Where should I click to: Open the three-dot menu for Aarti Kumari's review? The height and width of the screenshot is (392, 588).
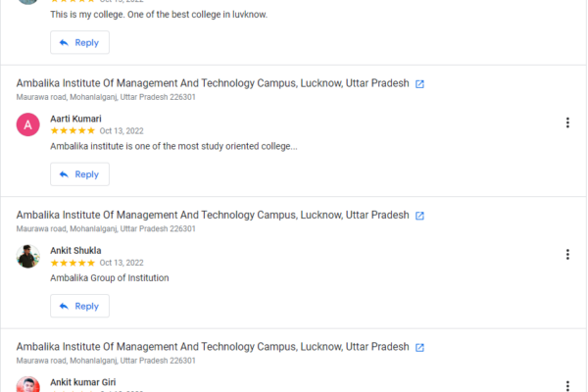pos(567,122)
